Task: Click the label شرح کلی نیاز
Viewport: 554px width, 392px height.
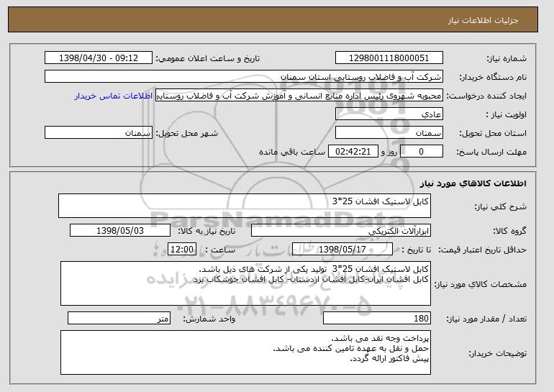Action: [500, 206]
